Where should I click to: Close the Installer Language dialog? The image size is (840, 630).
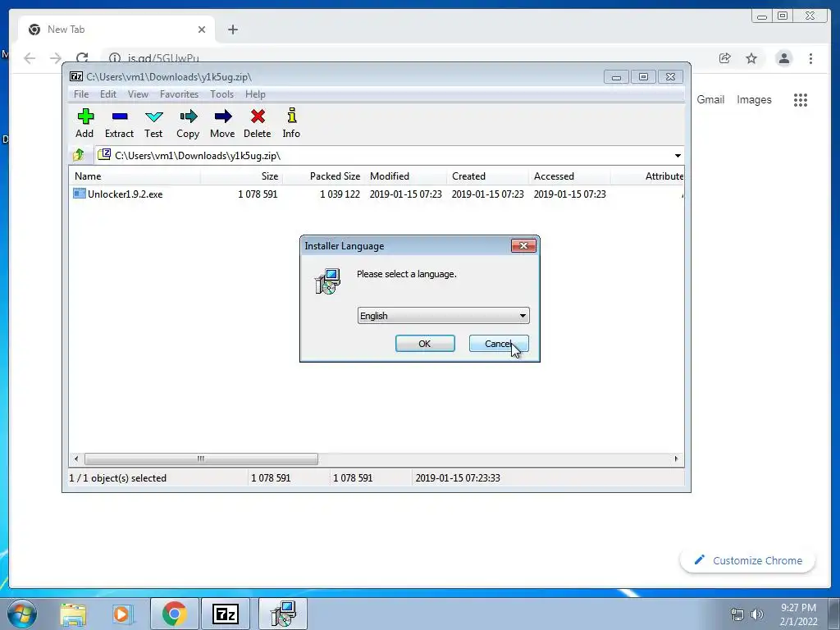click(x=523, y=245)
